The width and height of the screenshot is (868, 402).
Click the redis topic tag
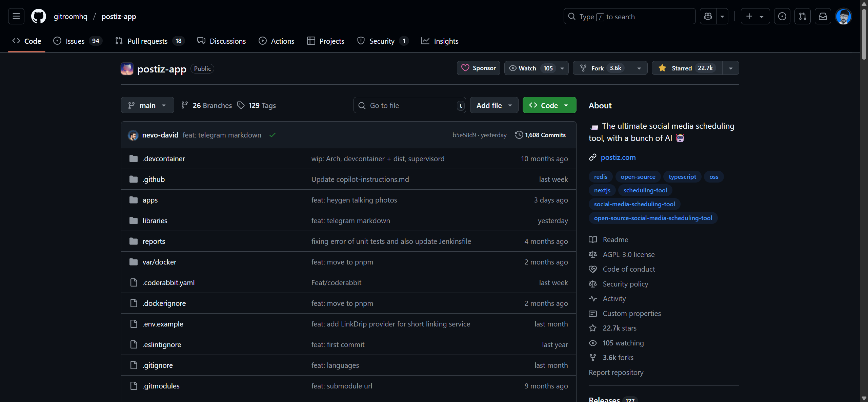(x=601, y=176)
